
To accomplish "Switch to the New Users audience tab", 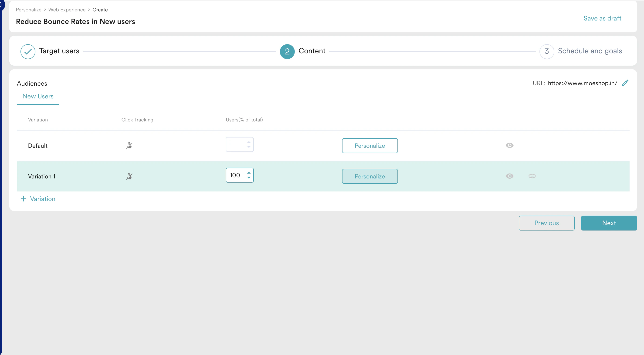I will pyautogui.click(x=38, y=97).
